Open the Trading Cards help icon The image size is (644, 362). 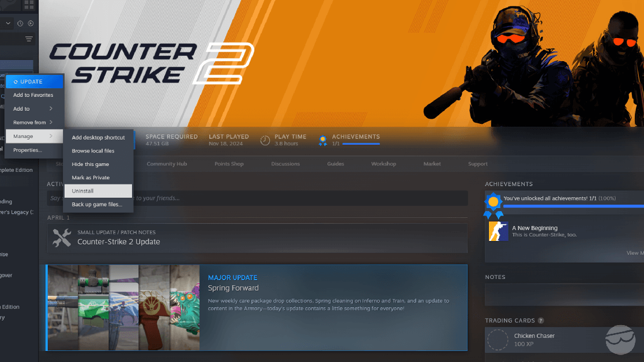(540, 320)
